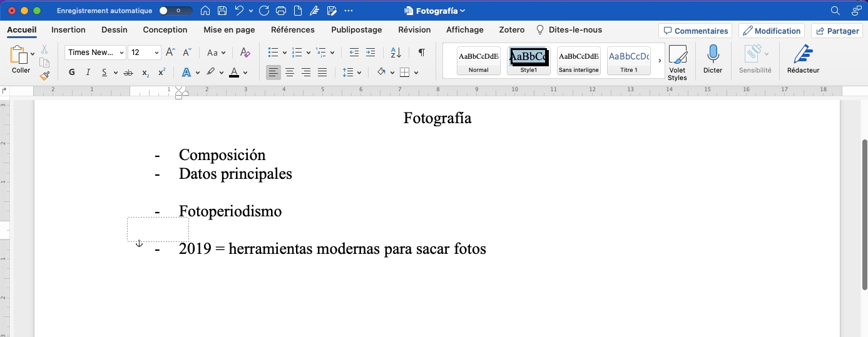Click the Partager button

[x=837, y=31]
